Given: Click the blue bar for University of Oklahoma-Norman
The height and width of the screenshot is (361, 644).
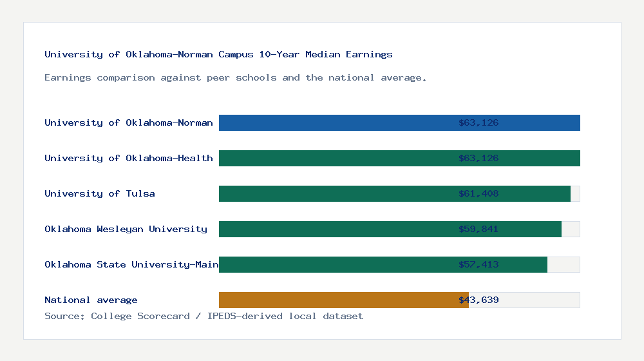Looking at the screenshot, I should click(x=399, y=122).
